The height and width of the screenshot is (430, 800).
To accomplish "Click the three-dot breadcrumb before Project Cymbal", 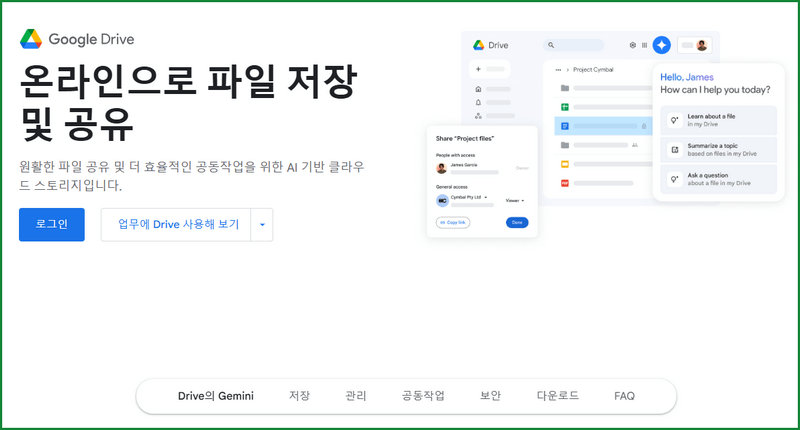I will pos(558,69).
